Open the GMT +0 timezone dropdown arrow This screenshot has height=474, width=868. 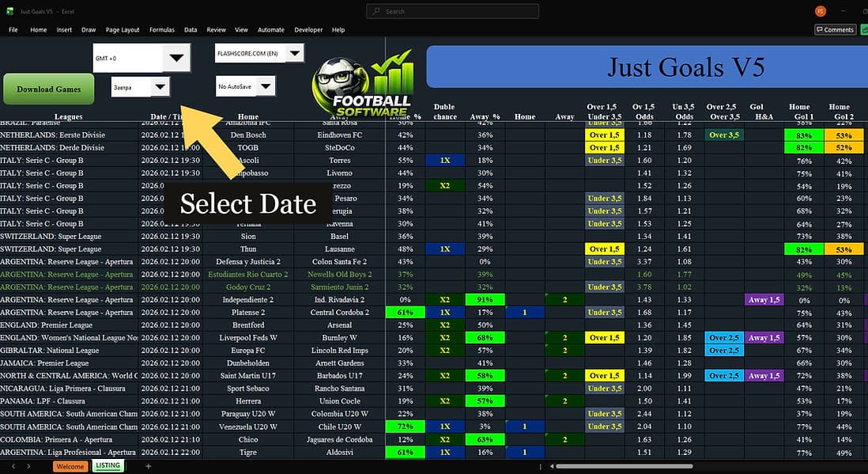tap(176, 58)
